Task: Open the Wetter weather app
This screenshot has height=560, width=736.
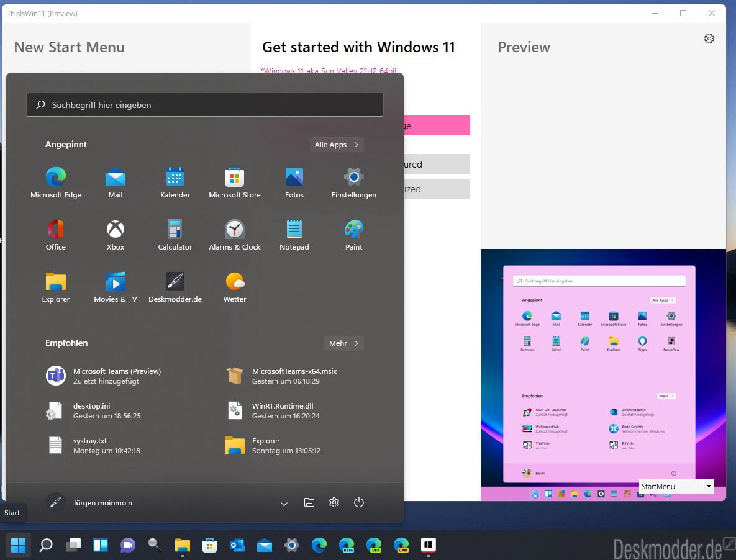Action: pyautogui.click(x=235, y=287)
